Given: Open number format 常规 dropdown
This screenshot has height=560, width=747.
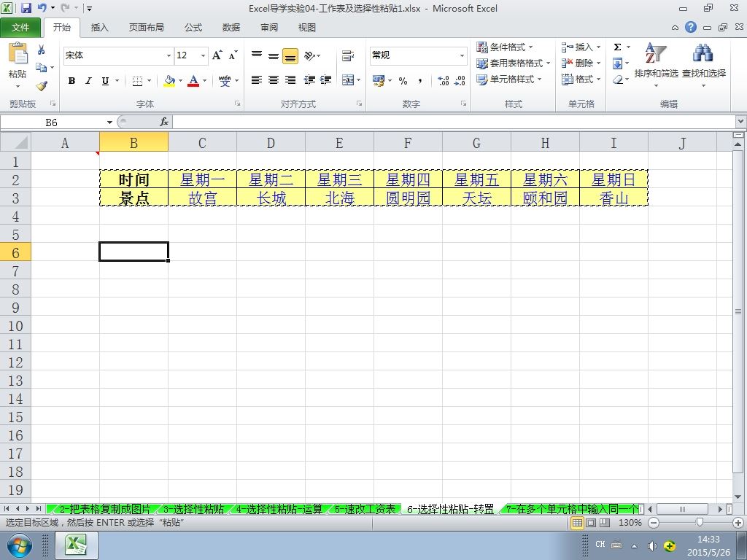Looking at the screenshot, I should (x=462, y=55).
